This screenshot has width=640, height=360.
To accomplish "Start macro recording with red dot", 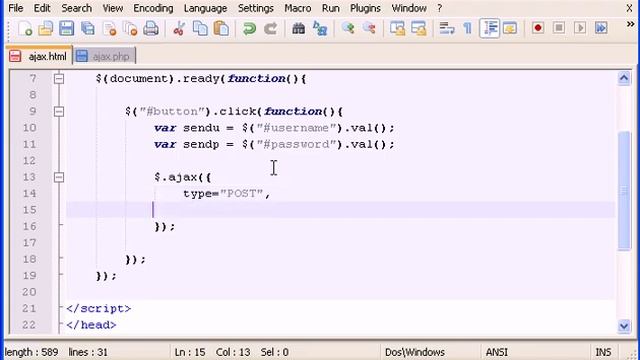I will click(x=538, y=28).
